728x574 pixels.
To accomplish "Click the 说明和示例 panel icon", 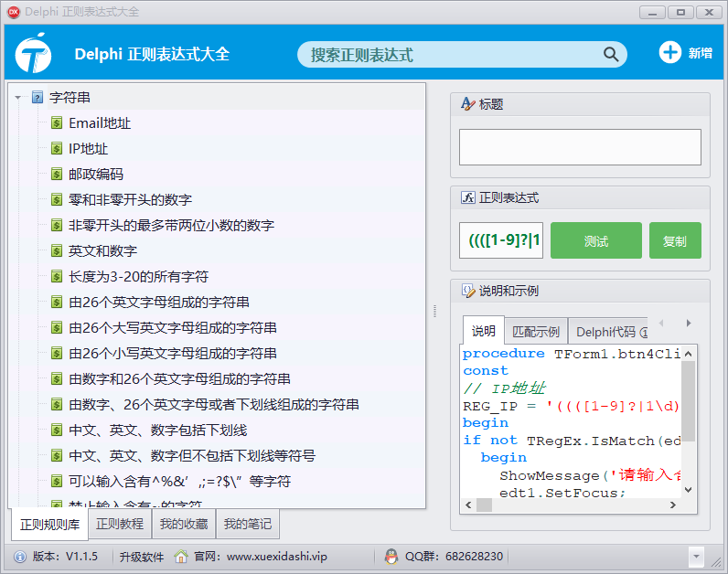I will click(468, 291).
